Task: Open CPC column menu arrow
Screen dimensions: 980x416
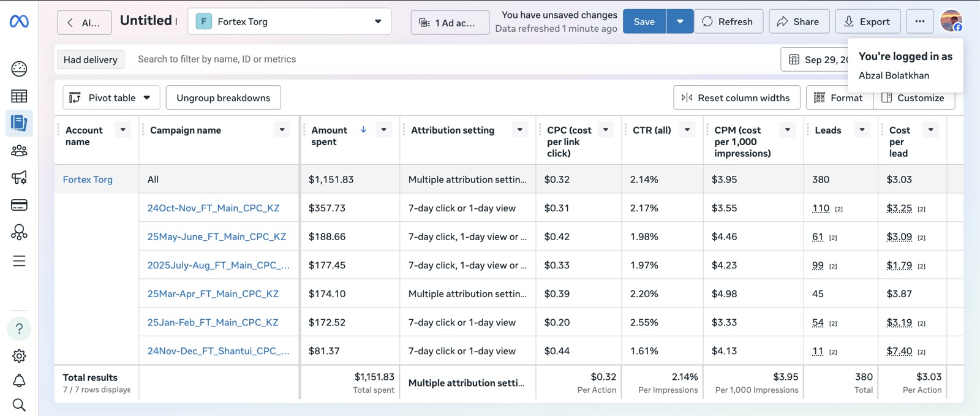Action: click(605, 130)
